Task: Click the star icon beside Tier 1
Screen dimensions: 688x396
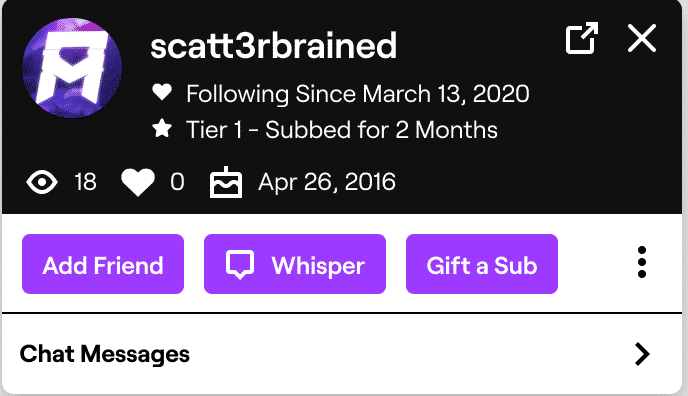Action: (x=162, y=128)
